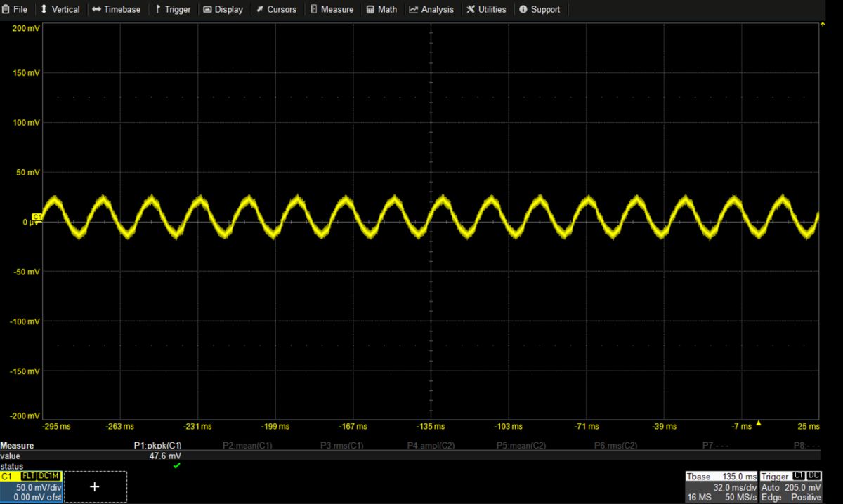Click the trigger level arrow at top right
The width and height of the screenshot is (843, 504).
[822, 25]
